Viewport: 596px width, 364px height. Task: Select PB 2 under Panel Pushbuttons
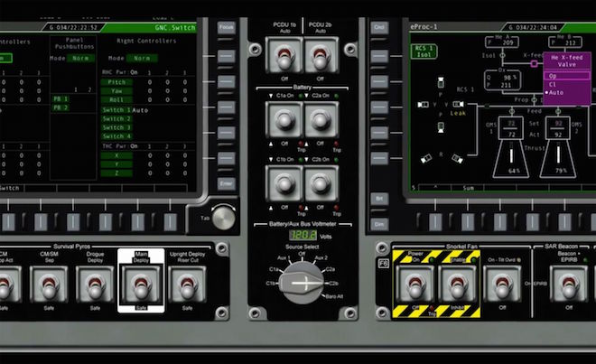tap(61, 107)
